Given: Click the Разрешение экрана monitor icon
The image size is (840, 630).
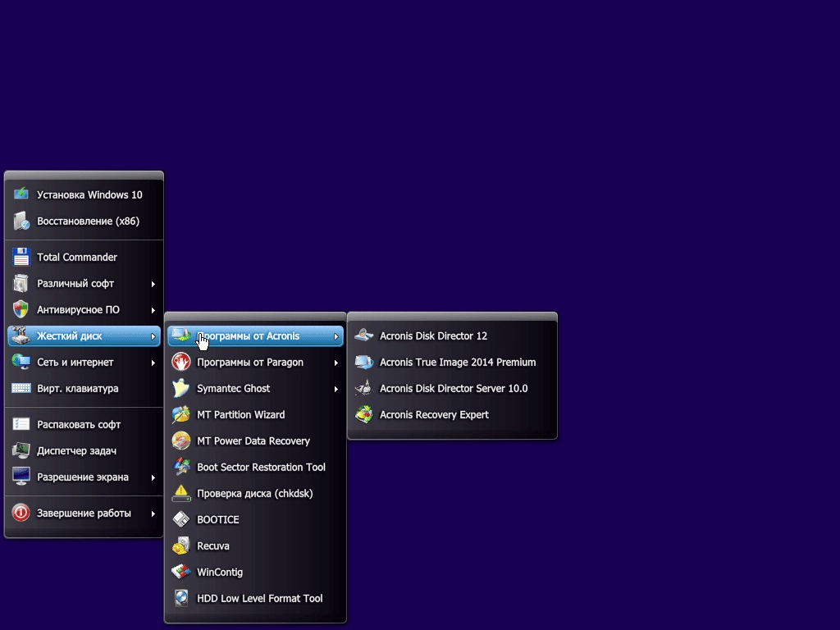Looking at the screenshot, I should click(x=21, y=477).
